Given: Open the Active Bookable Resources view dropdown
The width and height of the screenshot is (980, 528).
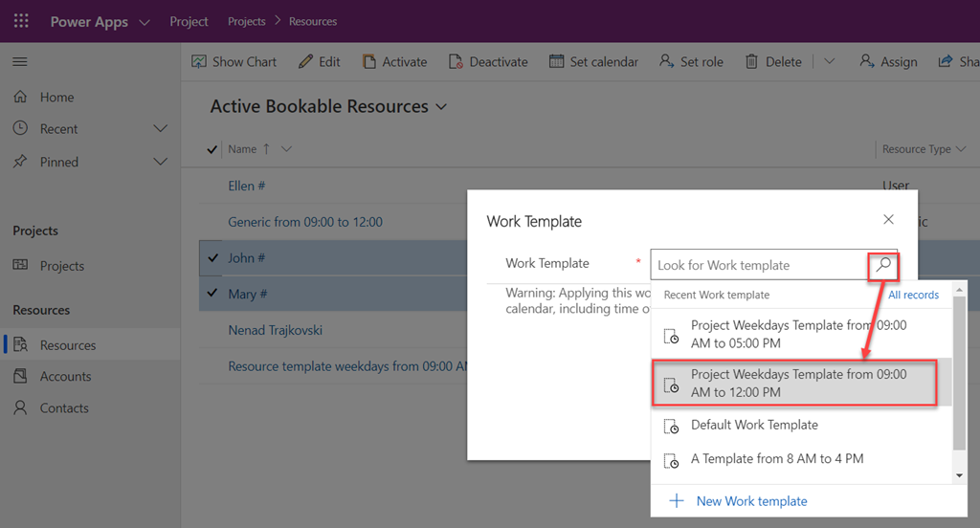Looking at the screenshot, I should 441,107.
